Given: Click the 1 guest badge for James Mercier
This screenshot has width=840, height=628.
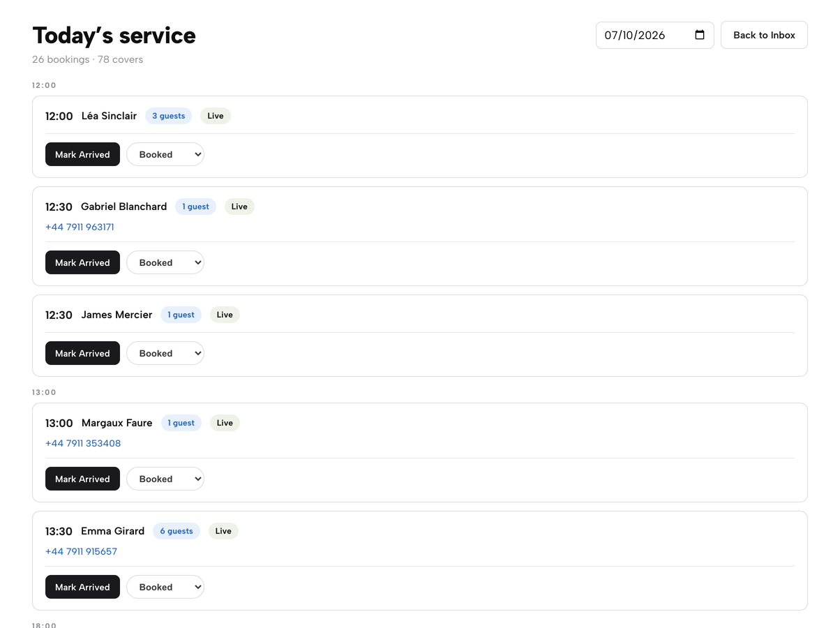Looking at the screenshot, I should tap(181, 315).
